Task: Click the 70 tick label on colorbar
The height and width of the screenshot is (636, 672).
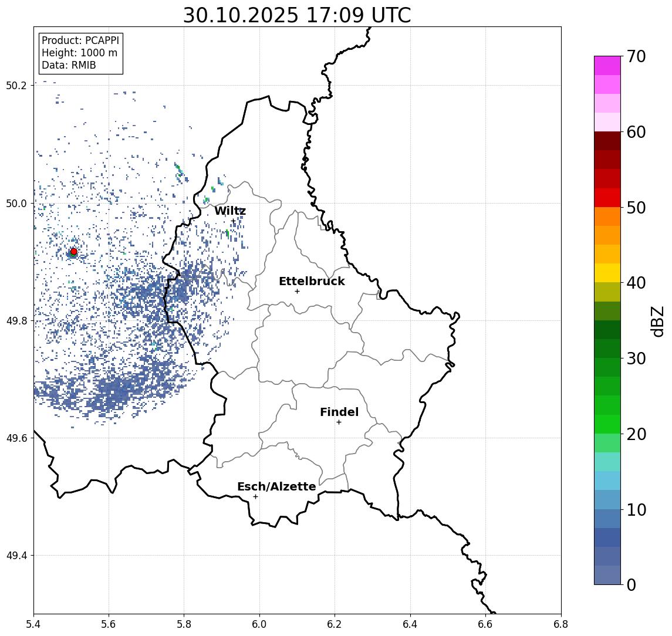Action: (636, 56)
